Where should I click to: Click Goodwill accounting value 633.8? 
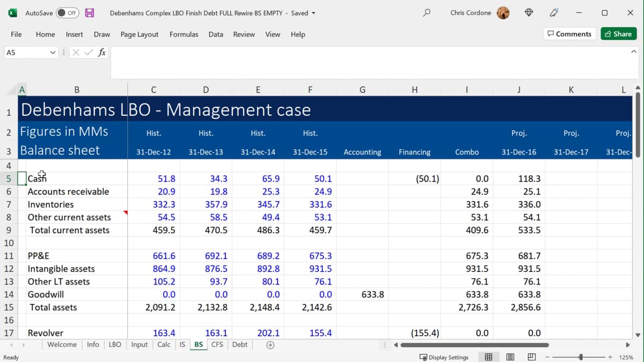click(362, 294)
